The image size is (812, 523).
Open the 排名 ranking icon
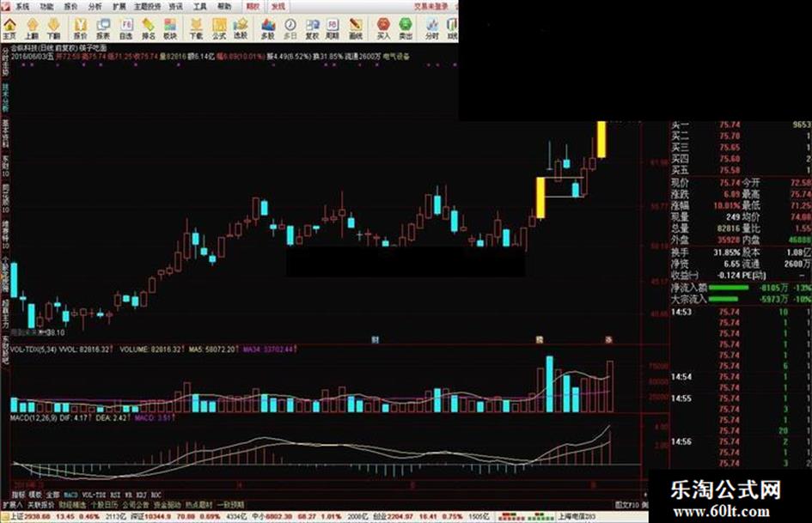tap(148, 28)
